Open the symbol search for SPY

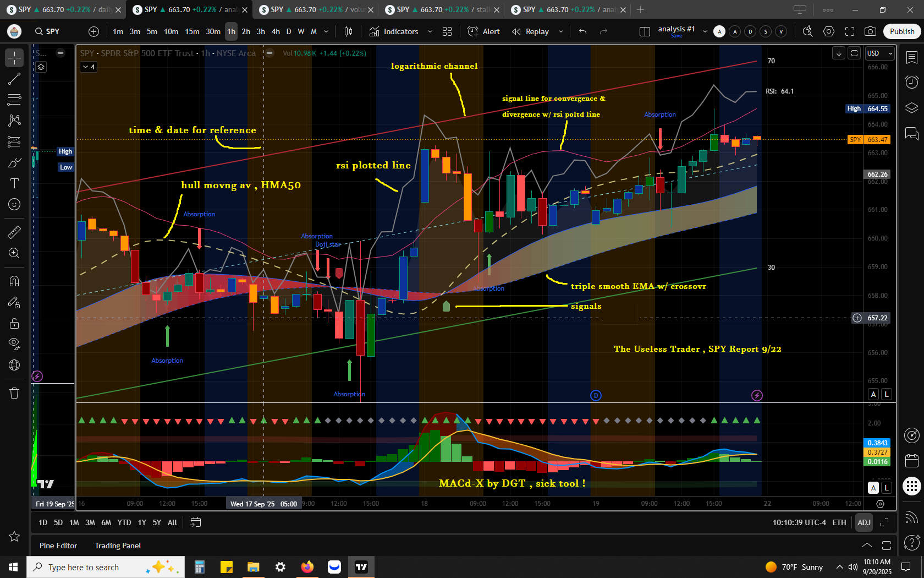(x=47, y=31)
